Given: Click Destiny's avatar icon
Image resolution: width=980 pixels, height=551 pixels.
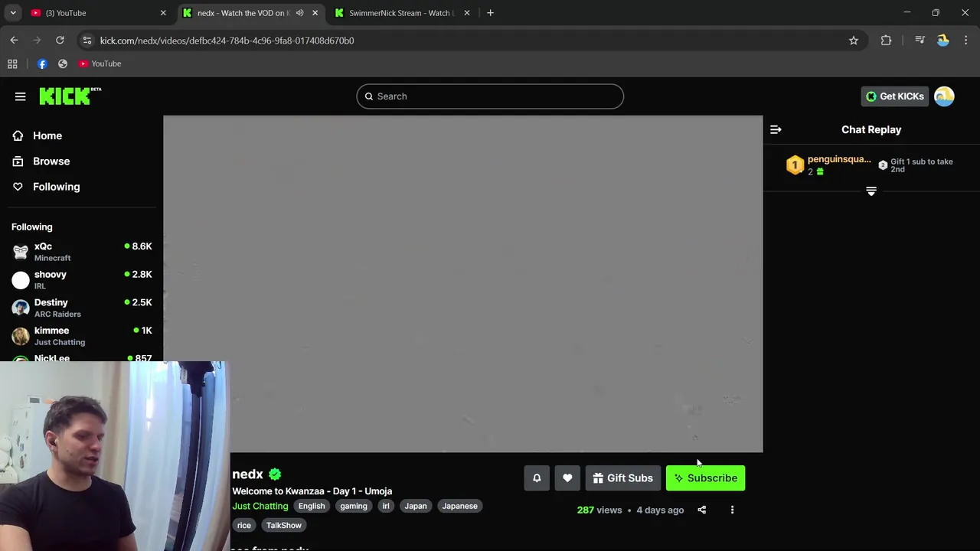Looking at the screenshot, I should [21, 308].
